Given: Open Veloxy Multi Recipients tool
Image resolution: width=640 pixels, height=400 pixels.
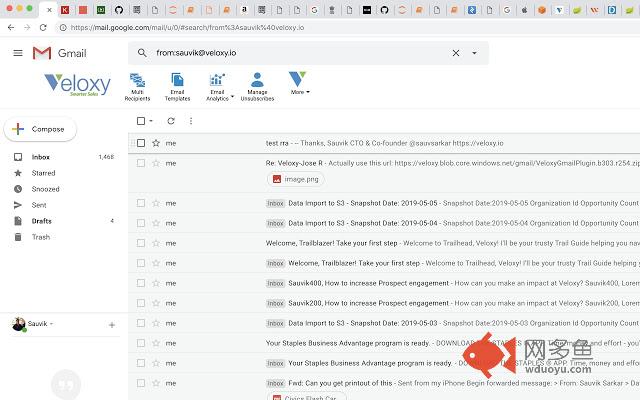Looking at the screenshot, I should 137,84.
